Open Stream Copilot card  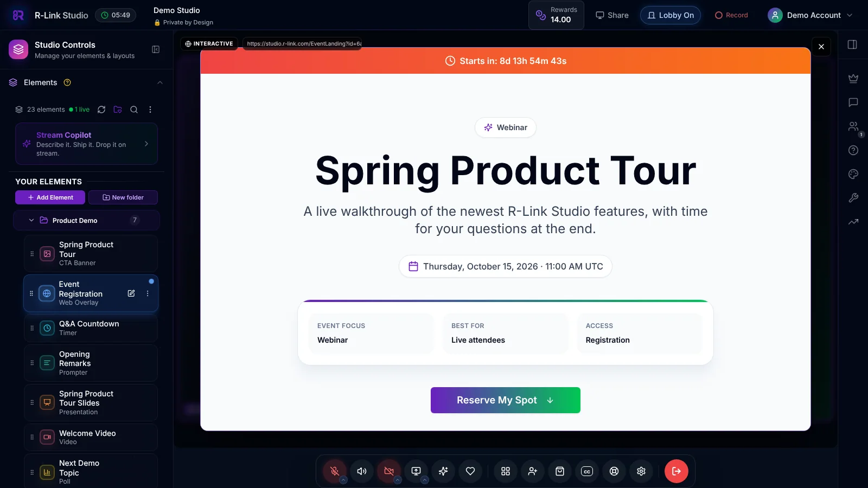pos(86,144)
